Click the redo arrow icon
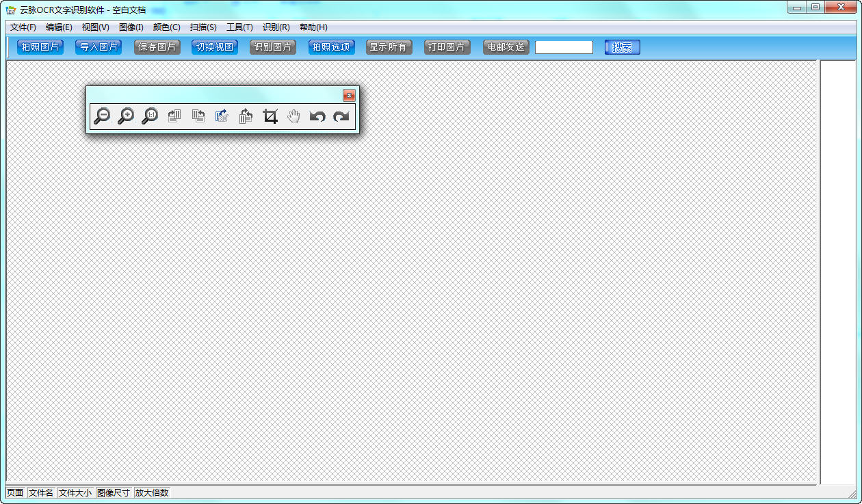Image resolution: width=862 pixels, height=504 pixels. point(341,116)
